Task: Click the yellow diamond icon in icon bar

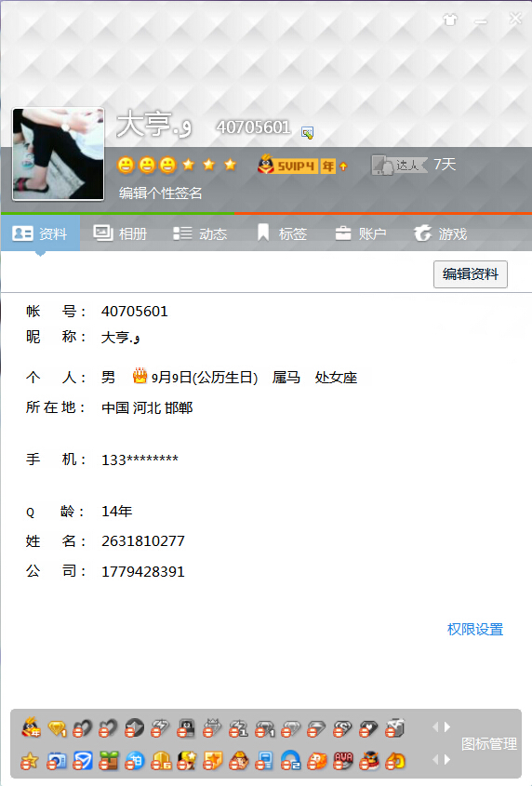Action: click(57, 727)
